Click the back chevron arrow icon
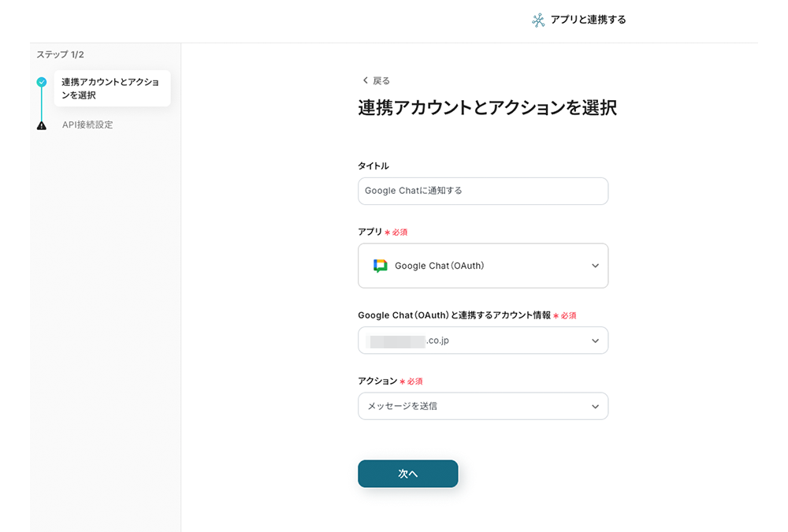 (x=366, y=80)
